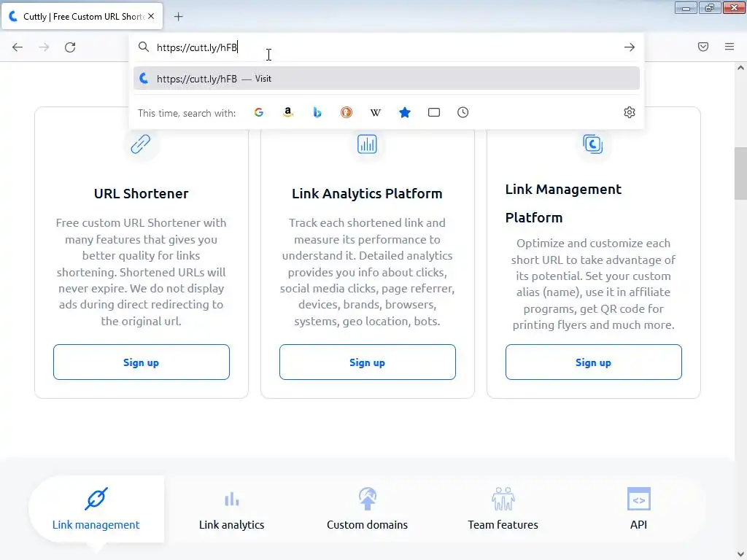Search this time with Wikipedia

[x=376, y=112]
